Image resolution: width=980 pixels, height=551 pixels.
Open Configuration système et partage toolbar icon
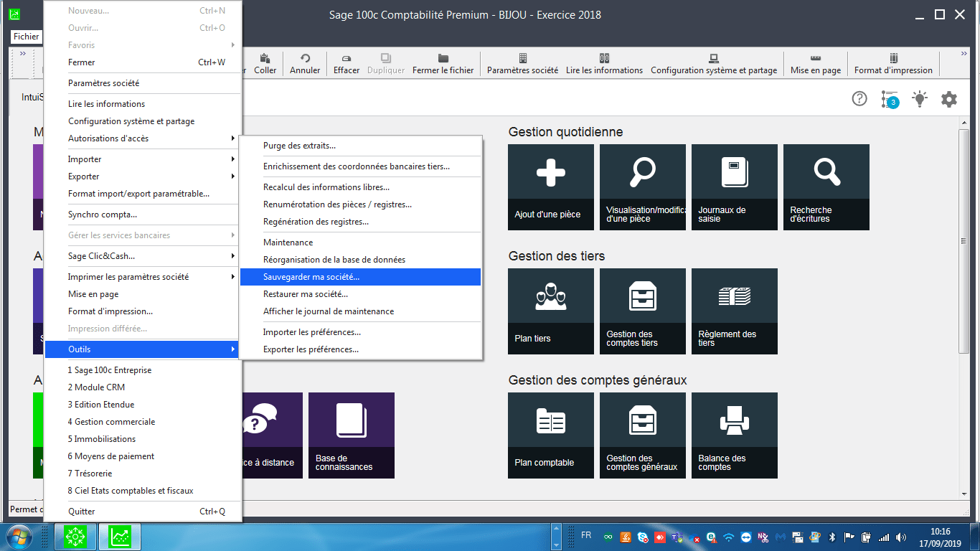pyautogui.click(x=714, y=63)
